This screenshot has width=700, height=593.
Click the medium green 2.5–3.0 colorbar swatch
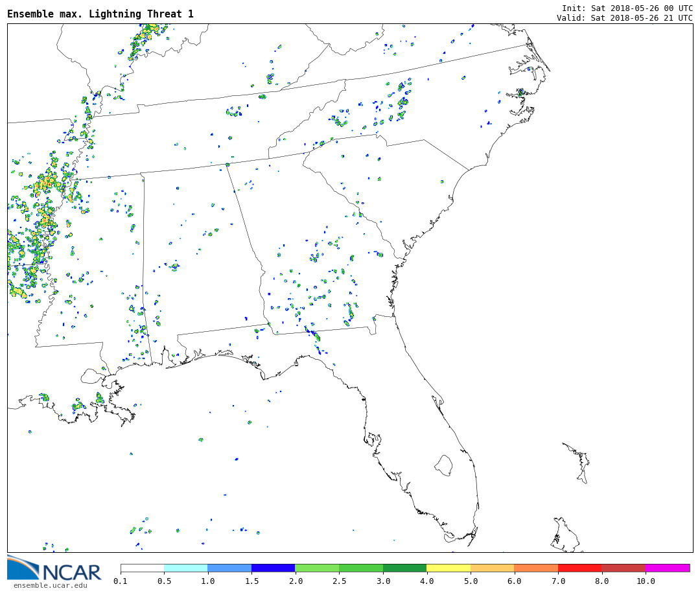pos(361,568)
